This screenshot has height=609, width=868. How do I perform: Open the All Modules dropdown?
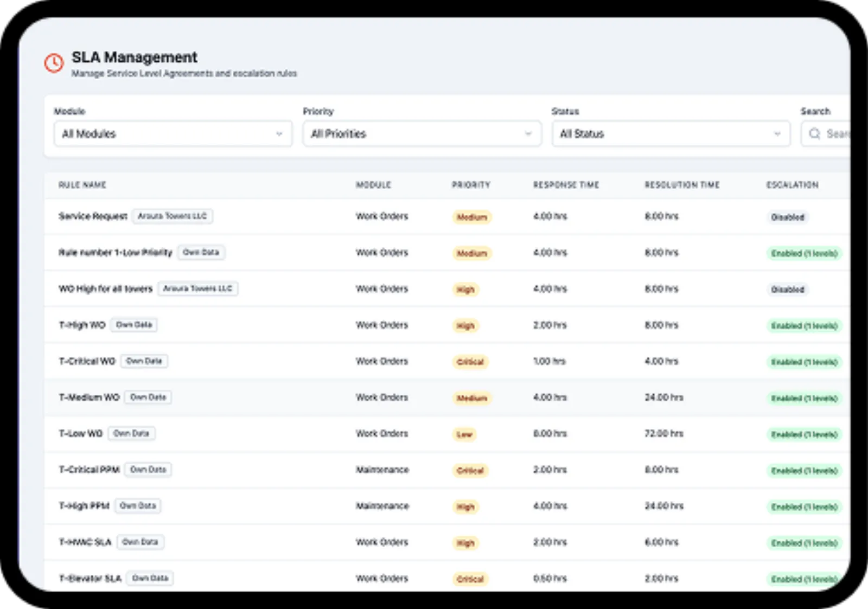point(173,133)
